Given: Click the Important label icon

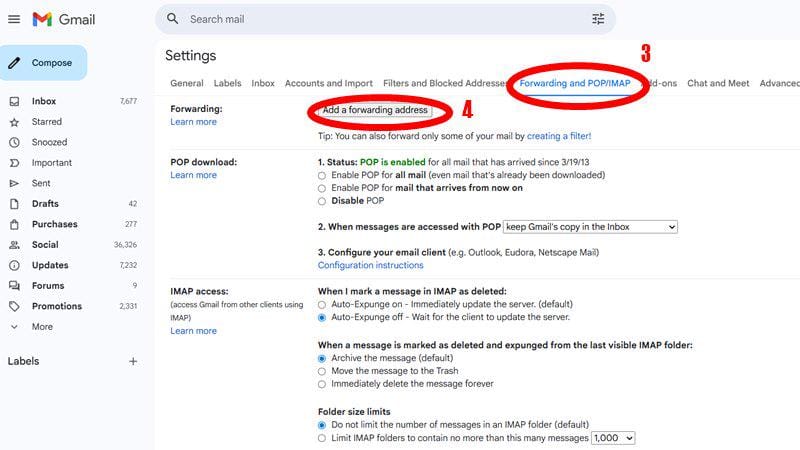Looking at the screenshot, I should coord(14,163).
